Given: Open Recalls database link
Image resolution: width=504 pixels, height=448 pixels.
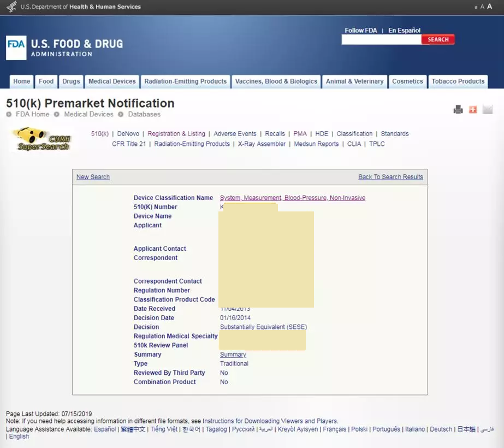Looking at the screenshot, I should tap(275, 134).
